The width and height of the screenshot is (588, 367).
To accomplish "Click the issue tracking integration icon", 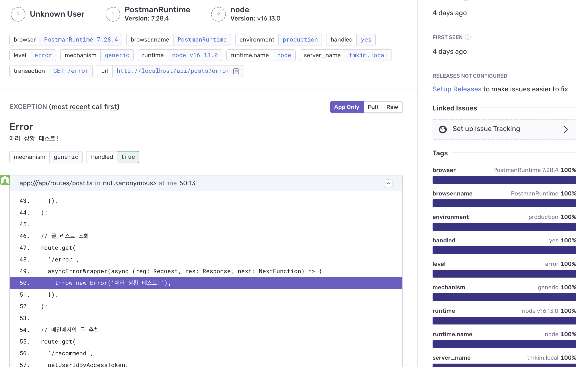I will 443,129.
